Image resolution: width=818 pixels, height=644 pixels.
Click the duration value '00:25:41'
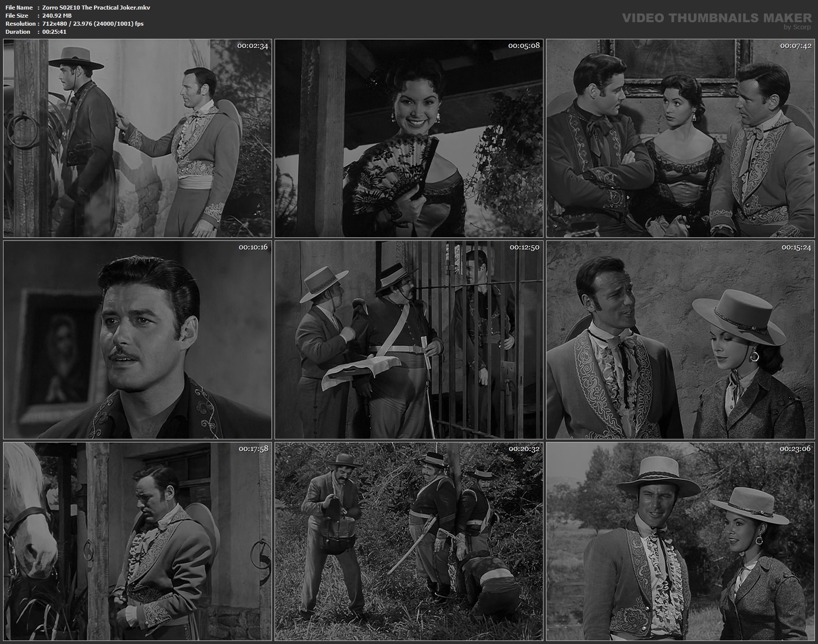pos(54,32)
